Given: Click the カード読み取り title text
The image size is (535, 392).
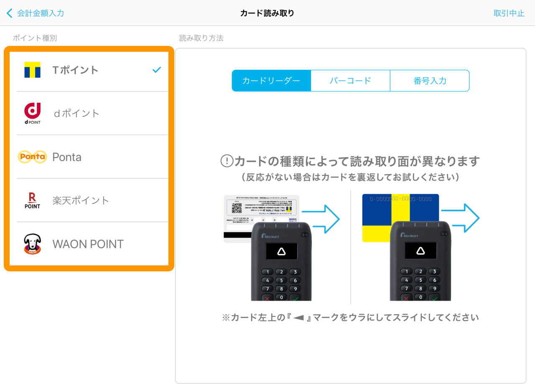Looking at the screenshot, I should 267,13.
